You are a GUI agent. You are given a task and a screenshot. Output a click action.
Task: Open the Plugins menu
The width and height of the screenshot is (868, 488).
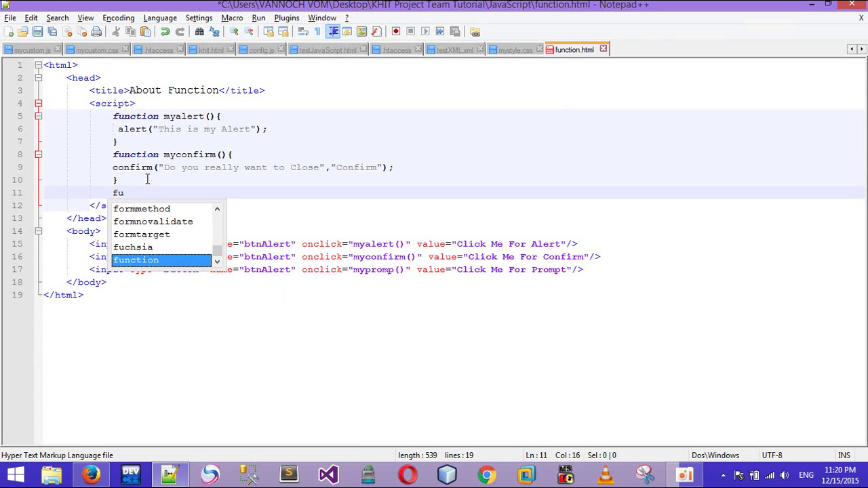click(286, 18)
